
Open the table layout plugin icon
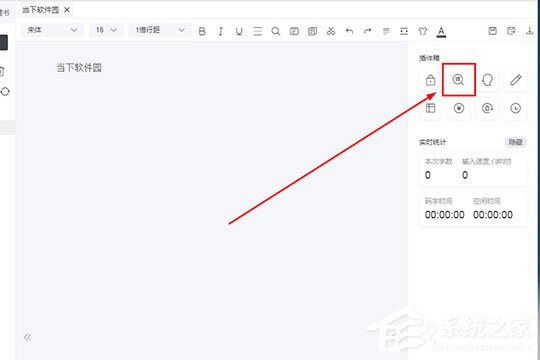pos(430,108)
